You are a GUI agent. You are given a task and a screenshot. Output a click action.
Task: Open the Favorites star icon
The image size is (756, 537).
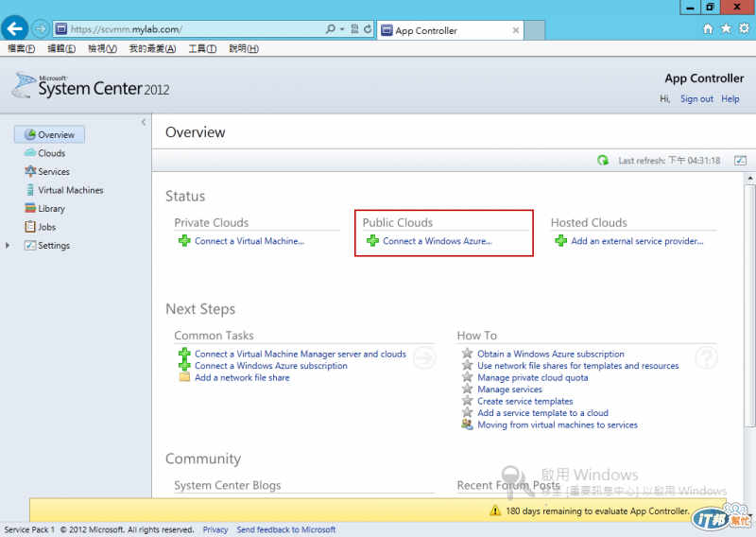coord(726,29)
